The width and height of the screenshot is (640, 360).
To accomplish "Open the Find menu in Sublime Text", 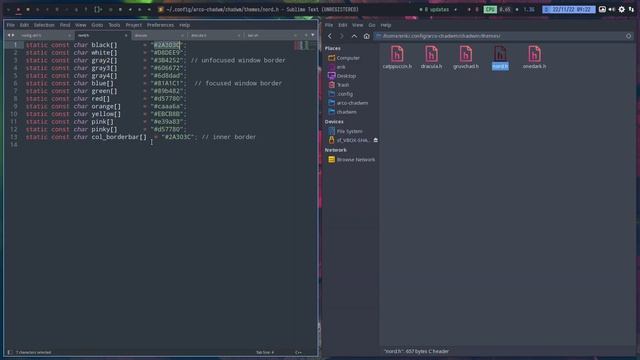I will point(65,25).
